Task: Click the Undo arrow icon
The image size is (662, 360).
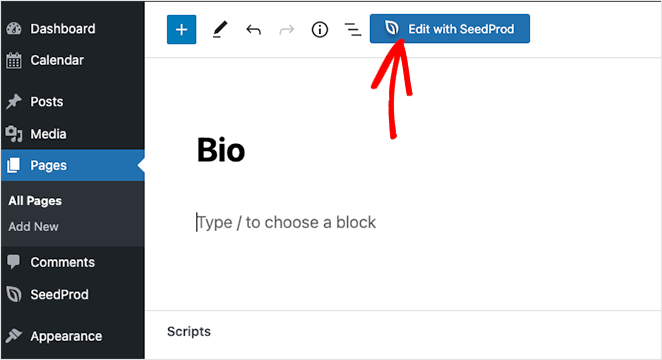Action: (x=253, y=30)
